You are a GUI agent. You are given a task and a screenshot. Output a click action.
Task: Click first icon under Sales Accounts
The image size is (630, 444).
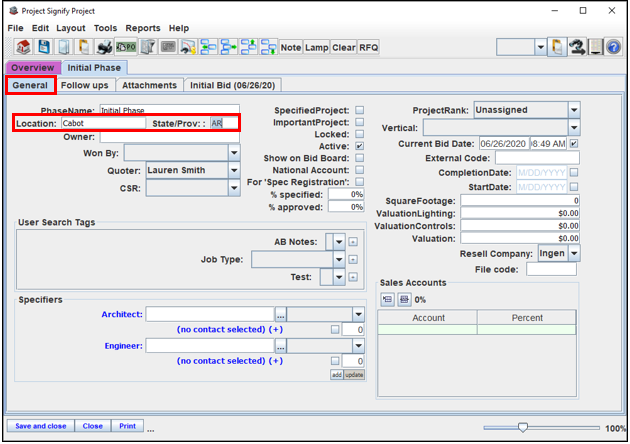(387, 299)
